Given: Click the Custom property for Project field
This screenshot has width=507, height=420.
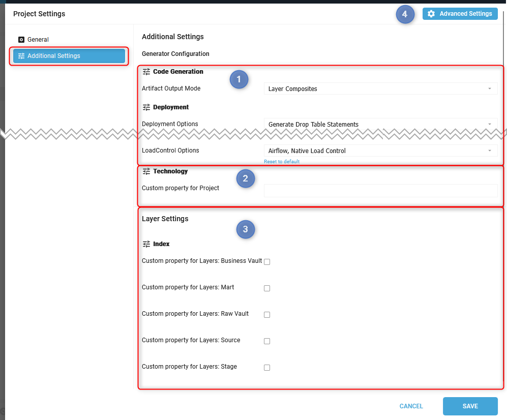Looking at the screenshot, I should [x=380, y=191].
